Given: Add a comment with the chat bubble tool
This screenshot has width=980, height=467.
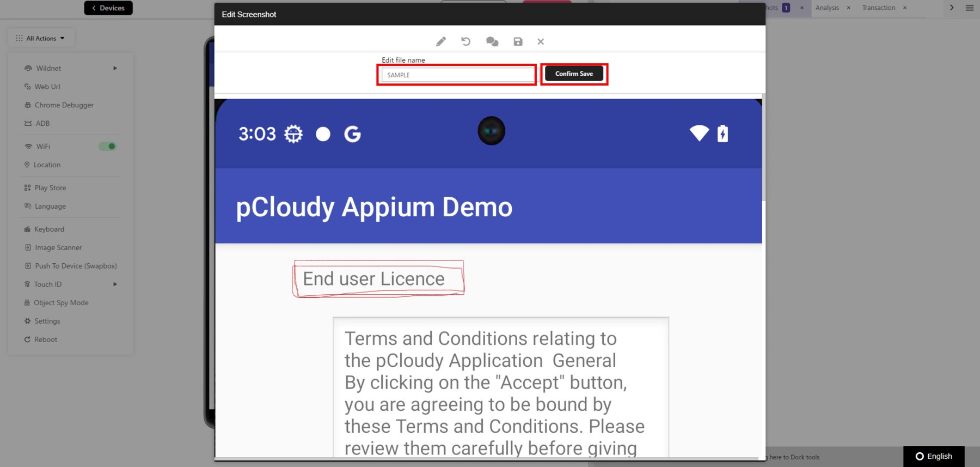Looking at the screenshot, I should click(492, 41).
